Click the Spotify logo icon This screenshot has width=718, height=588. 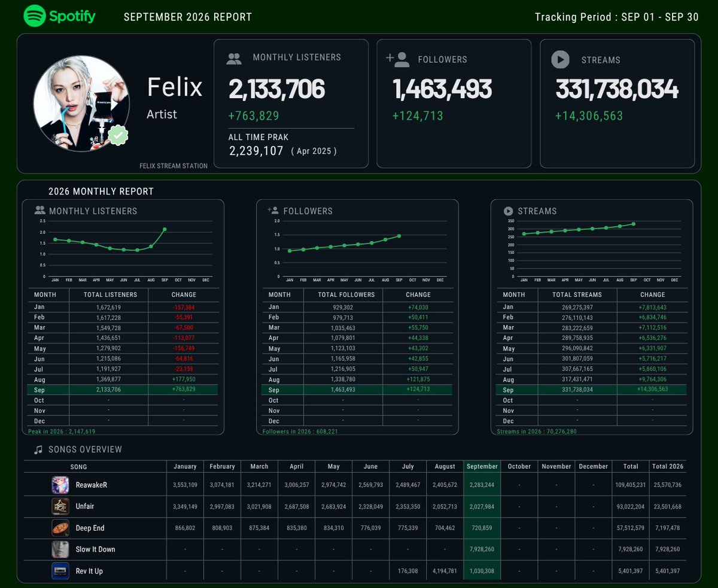click(x=35, y=16)
